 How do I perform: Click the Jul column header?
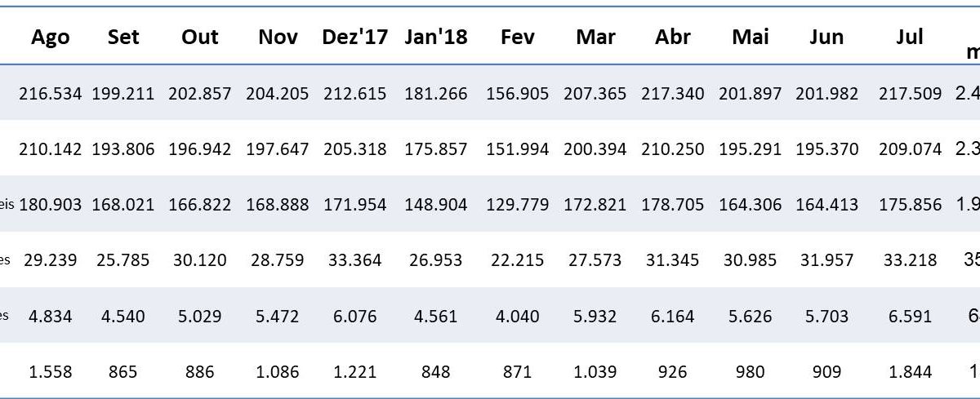[x=910, y=37]
